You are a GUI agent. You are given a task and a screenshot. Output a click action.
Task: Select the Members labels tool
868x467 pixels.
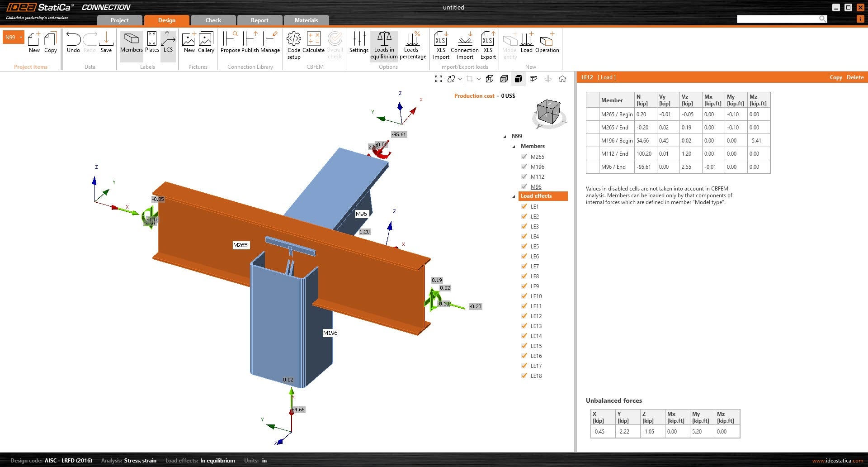132,43
